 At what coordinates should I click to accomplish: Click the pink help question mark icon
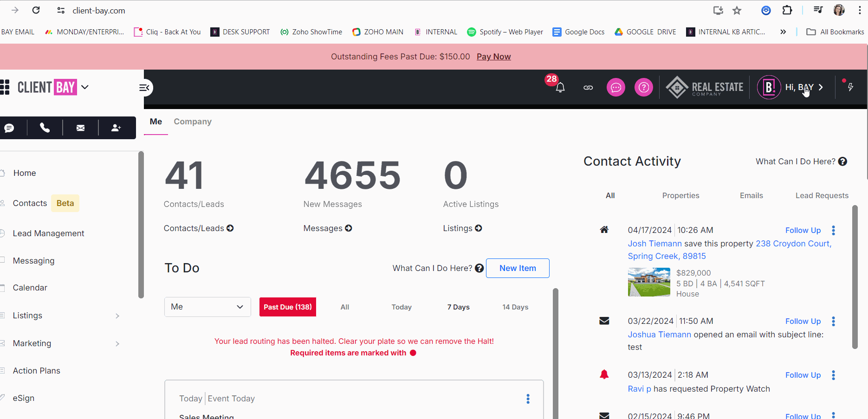click(644, 87)
